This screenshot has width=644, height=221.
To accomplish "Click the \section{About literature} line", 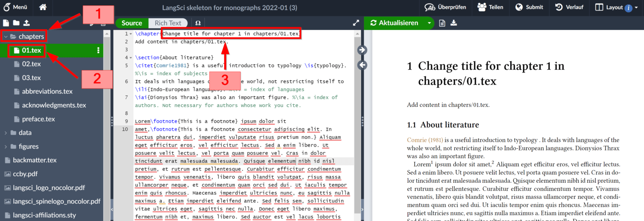I will coord(174,58).
